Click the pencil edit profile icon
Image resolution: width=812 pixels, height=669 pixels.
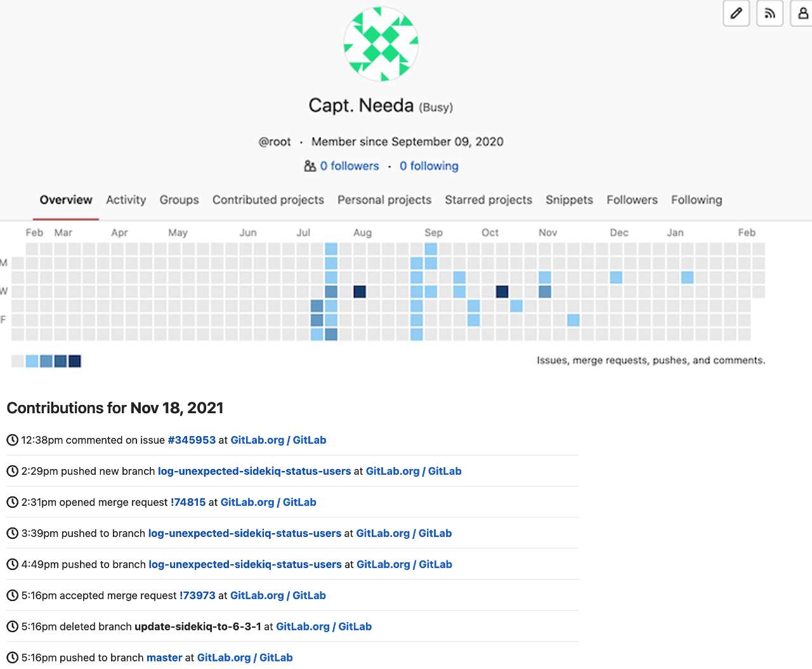(736, 13)
